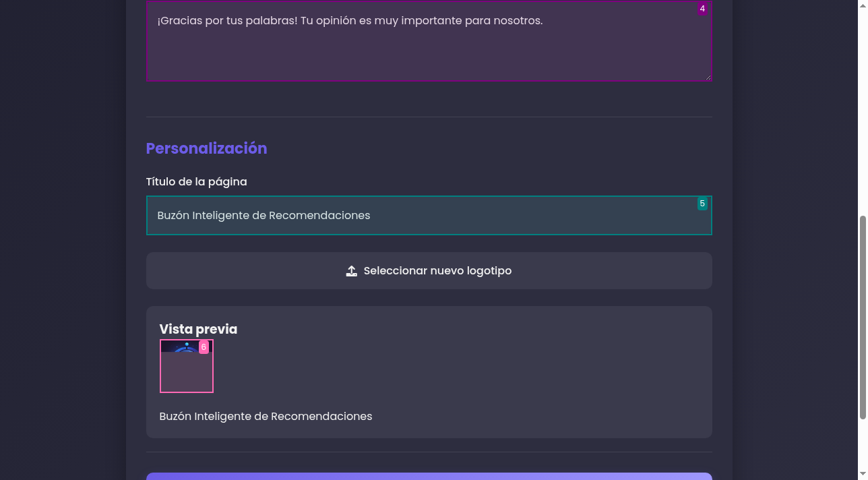This screenshot has height=480, width=868.
Task: Click the divider above Personalización
Action: point(429,115)
